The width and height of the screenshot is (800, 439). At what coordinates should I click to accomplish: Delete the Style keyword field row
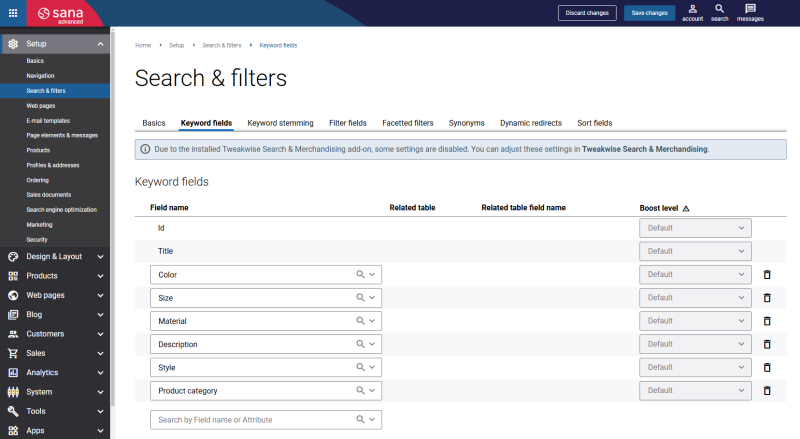(x=767, y=367)
